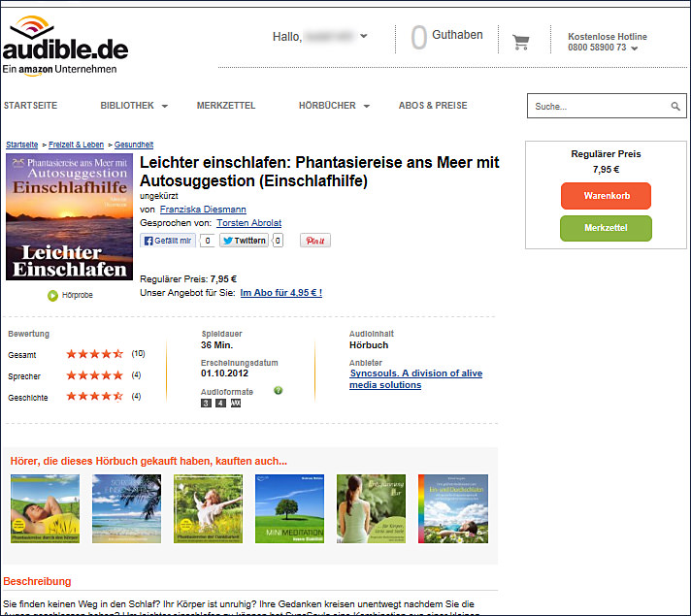Screen dimensions: 691x616
Task: Open the Mini Meditation audiobook thumbnail
Action: (289, 508)
